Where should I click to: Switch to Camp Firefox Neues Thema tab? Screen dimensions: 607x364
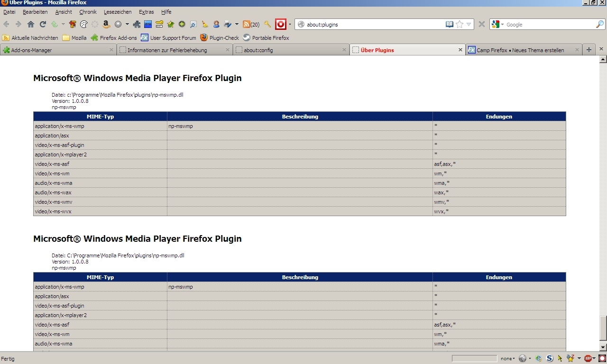tap(524, 50)
